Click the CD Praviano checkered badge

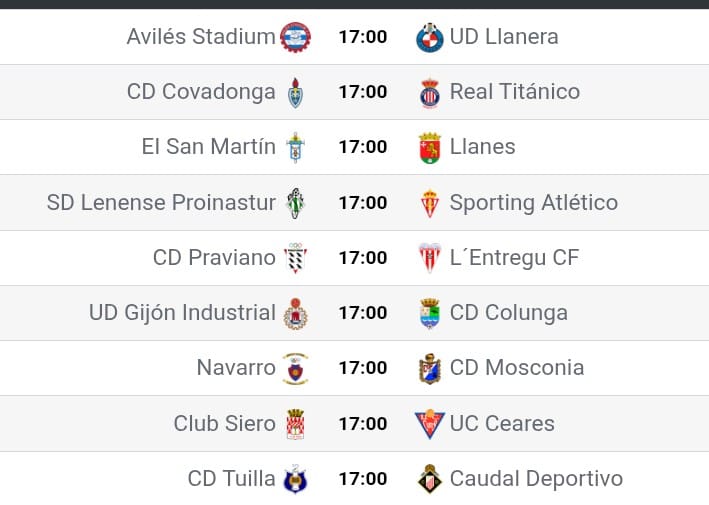pyautogui.click(x=295, y=258)
